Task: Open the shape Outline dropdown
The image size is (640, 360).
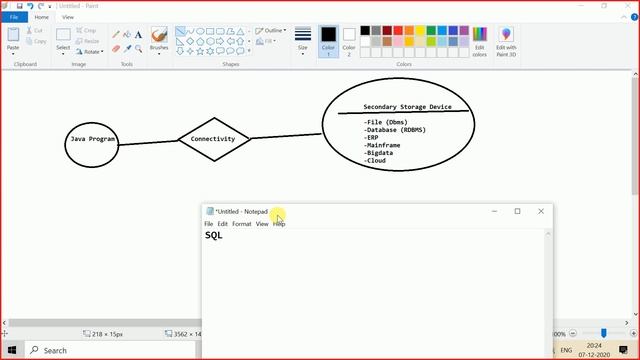Action: point(271,31)
